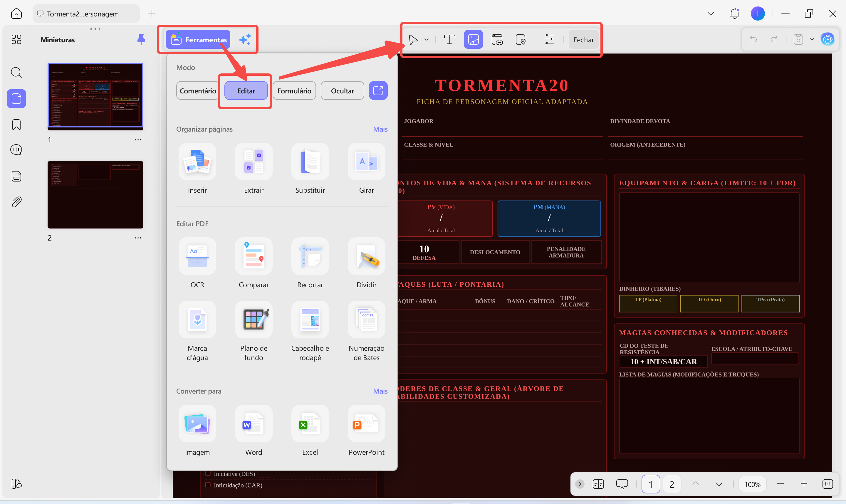The width and height of the screenshot is (846, 504).
Task: Select the link edit tool
Action: [x=497, y=40]
